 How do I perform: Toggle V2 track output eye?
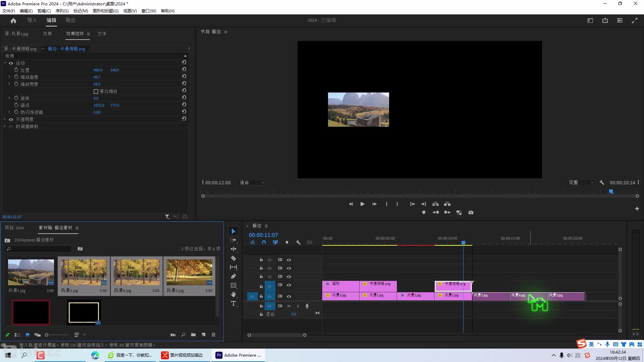[x=289, y=285]
